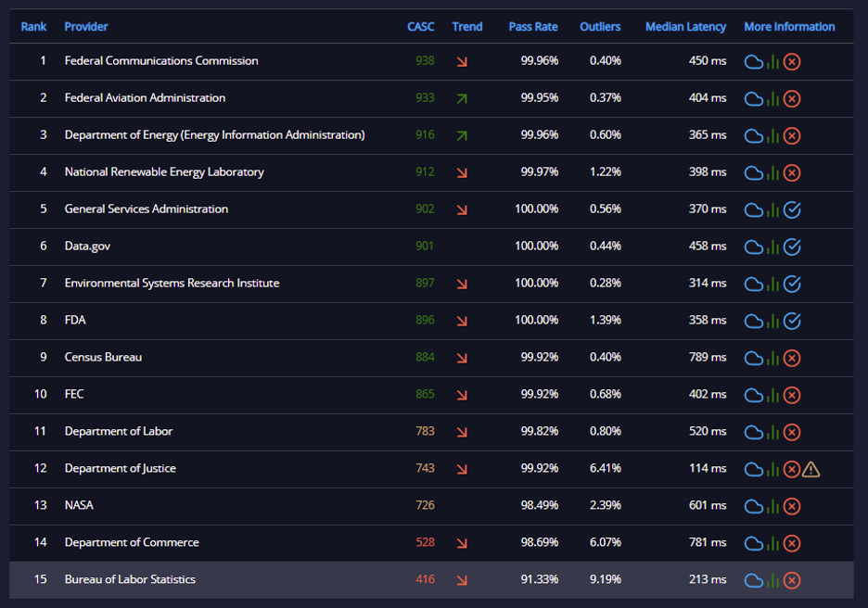Select the FDA provider name
This screenshot has width=868, height=608.
pyautogui.click(x=75, y=321)
